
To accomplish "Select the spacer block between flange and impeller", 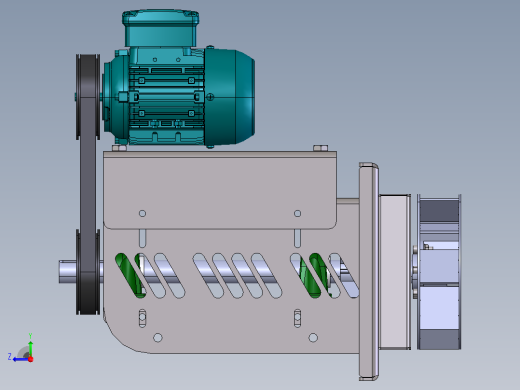I will pyautogui.click(x=395, y=272).
